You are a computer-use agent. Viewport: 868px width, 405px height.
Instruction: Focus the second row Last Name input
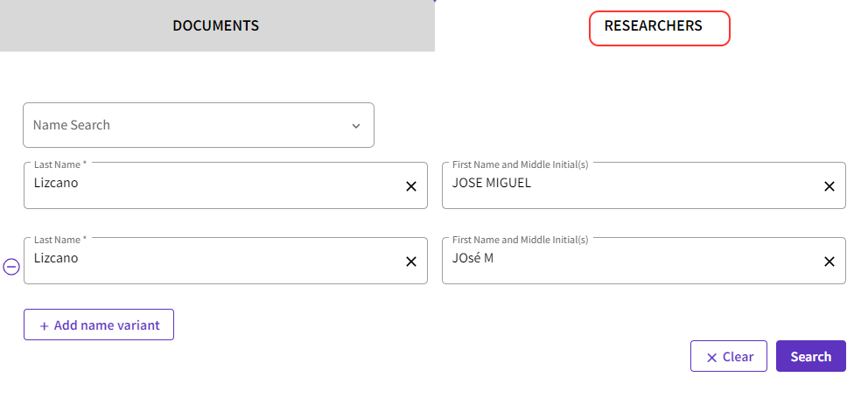pyautogui.click(x=210, y=261)
